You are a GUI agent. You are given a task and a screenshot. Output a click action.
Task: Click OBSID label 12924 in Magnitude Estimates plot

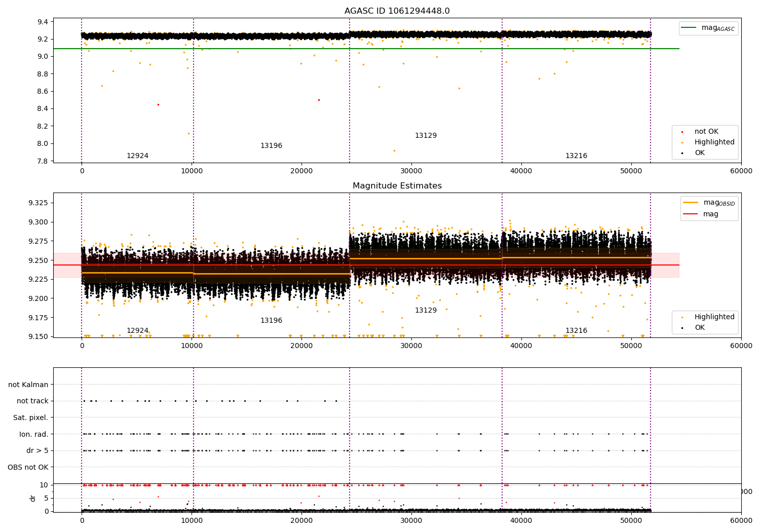click(137, 331)
